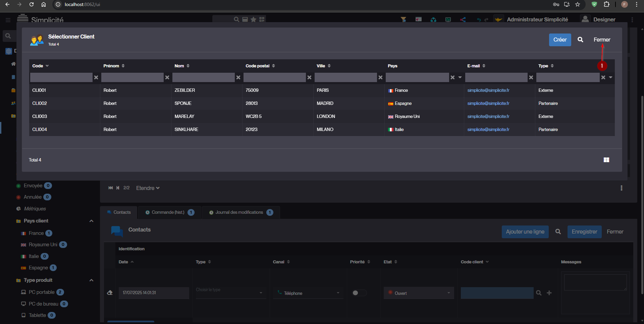Image resolution: width=644 pixels, height=324 pixels.
Task: Click the grid view icon in dialog footer
Action: 606,160
